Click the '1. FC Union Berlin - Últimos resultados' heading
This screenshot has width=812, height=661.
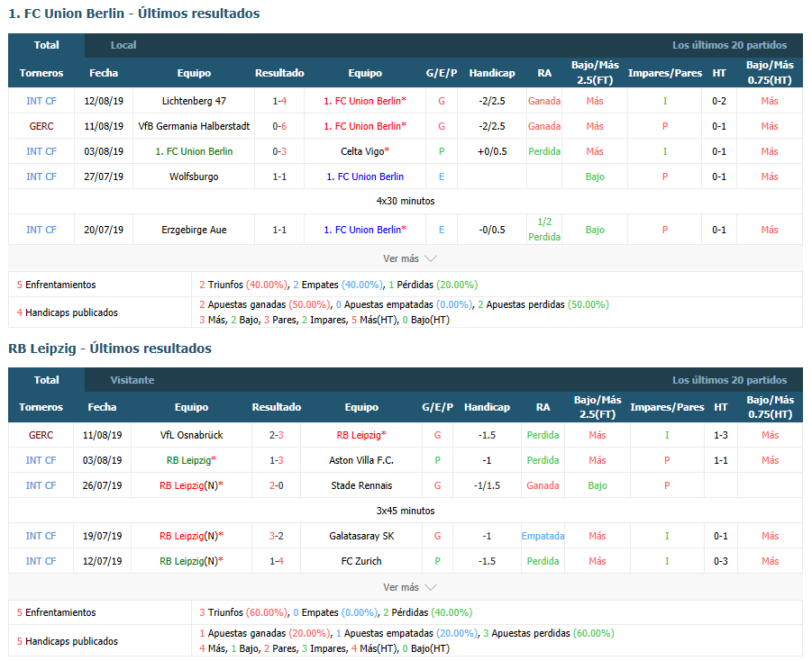134,14
